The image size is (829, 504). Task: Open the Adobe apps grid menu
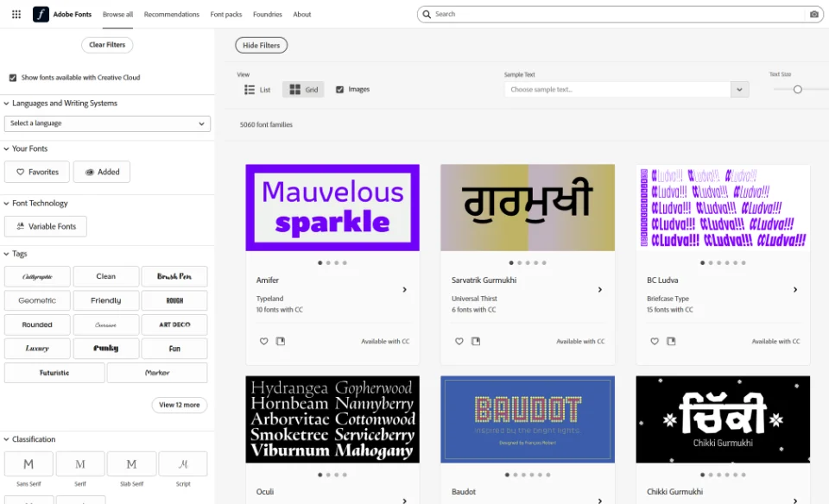[16, 14]
